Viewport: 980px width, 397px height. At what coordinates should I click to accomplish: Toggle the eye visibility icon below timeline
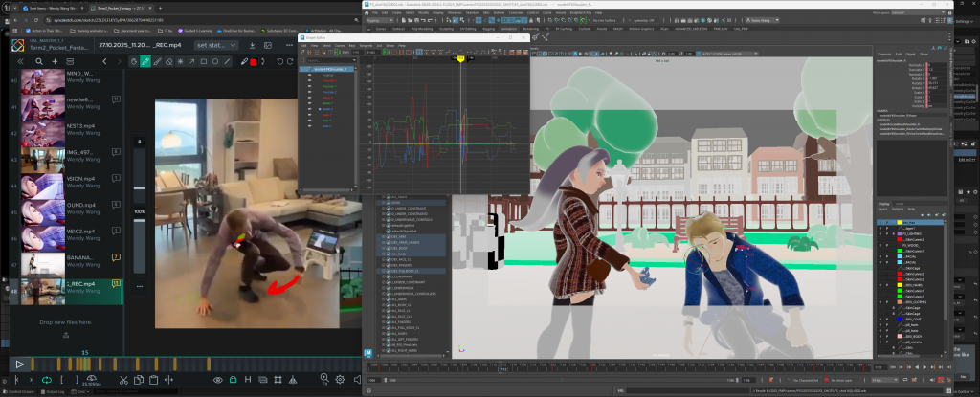point(218,380)
